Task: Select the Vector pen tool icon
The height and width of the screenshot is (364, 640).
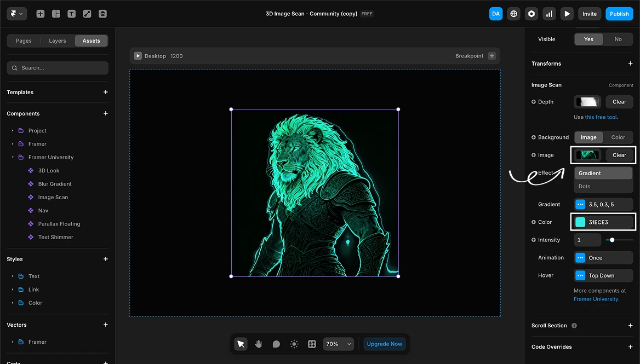Action: point(87,14)
